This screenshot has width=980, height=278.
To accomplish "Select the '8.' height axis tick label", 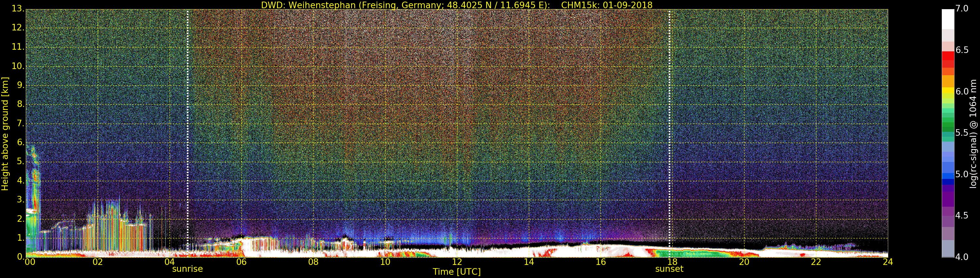I will click(x=21, y=104).
